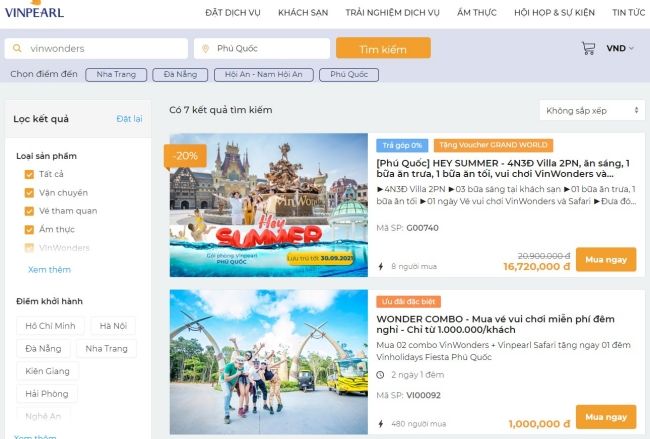This screenshot has height=439, width=650.
Task: Select Kiên Giang departure point
Action: [x=48, y=371]
